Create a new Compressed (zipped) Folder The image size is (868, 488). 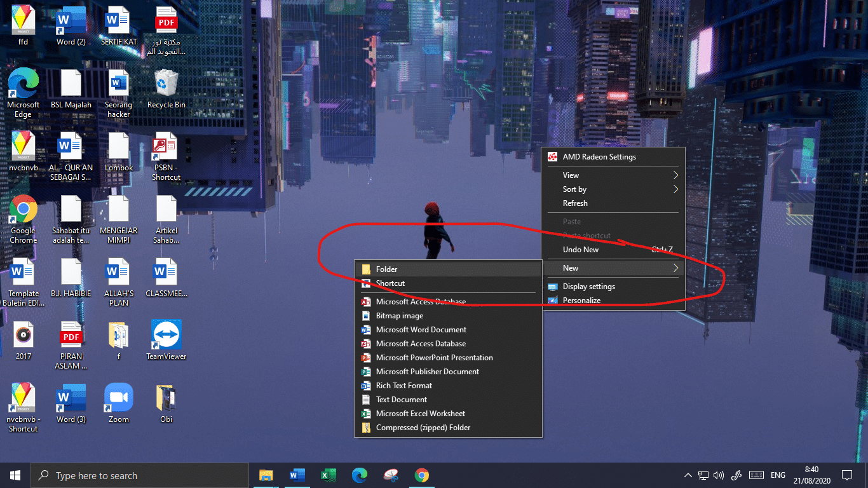pyautogui.click(x=448, y=428)
